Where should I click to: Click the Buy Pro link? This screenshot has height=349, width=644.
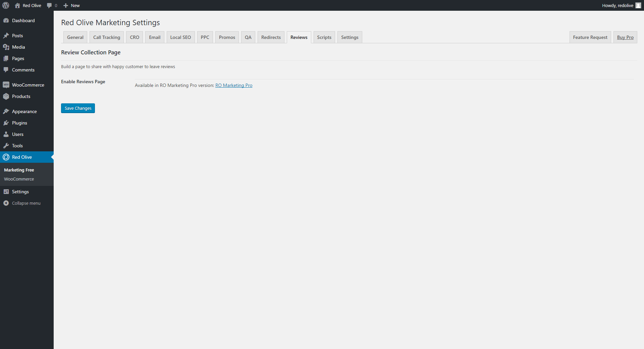(625, 37)
